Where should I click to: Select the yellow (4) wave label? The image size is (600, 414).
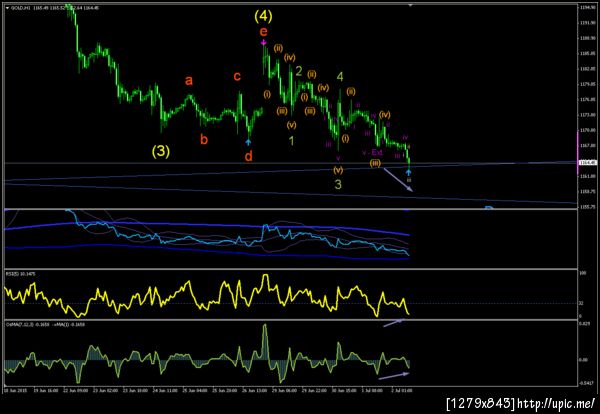coord(263,16)
